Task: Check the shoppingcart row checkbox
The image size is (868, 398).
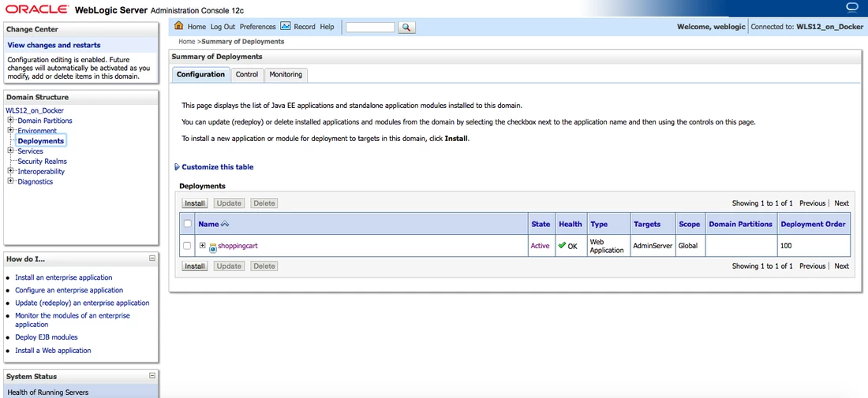Action: [187, 246]
